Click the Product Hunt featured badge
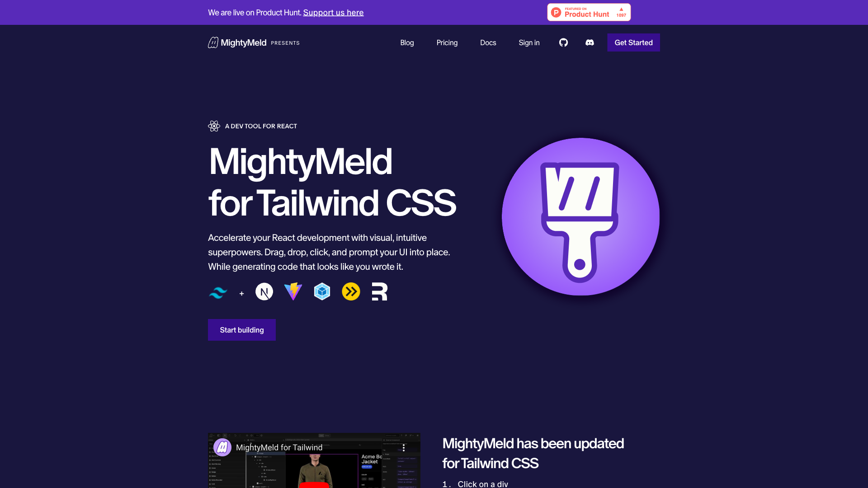Screen dimensions: 868x488 [589, 12]
